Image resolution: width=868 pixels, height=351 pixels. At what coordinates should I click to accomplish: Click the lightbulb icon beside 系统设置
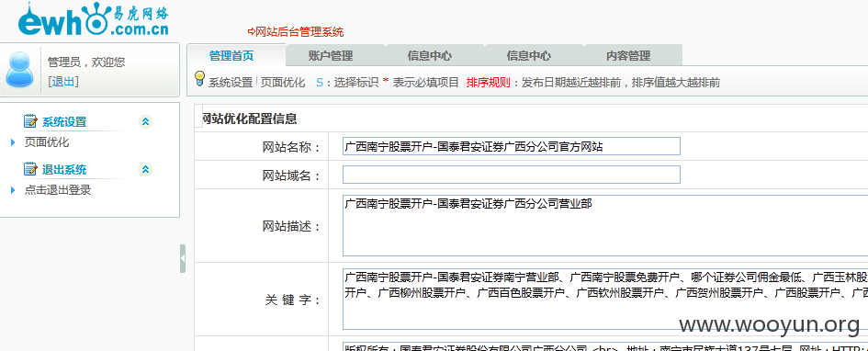200,78
